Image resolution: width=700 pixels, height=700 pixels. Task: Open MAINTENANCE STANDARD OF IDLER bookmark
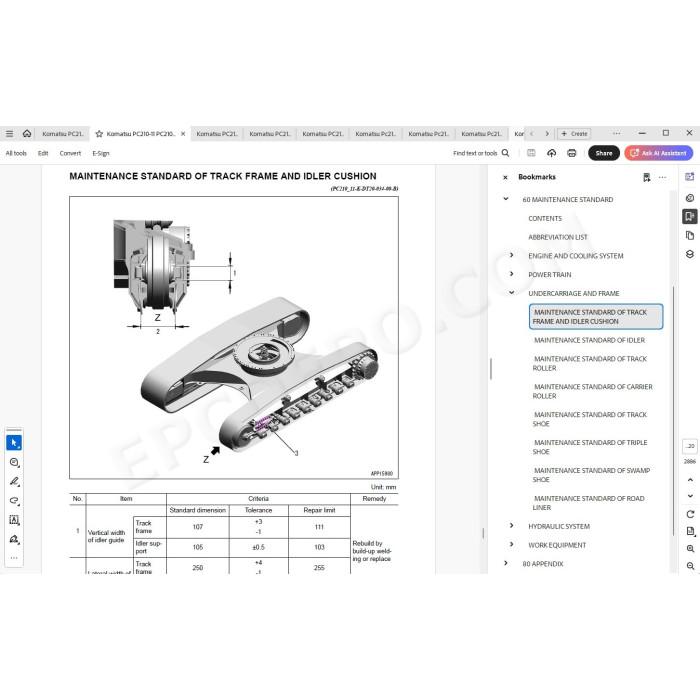pos(589,340)
